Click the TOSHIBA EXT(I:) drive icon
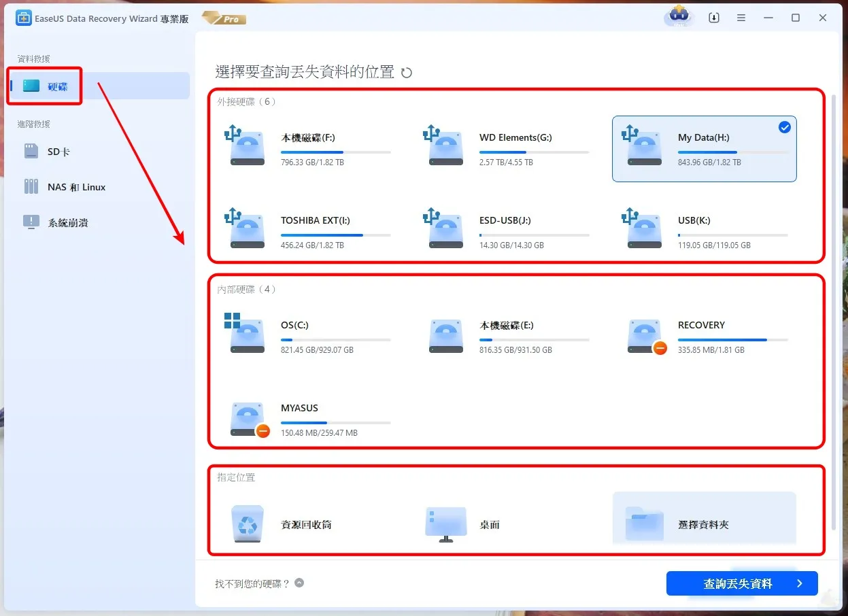The height and width of the screenshot is (616, 848). coord(245,228)
